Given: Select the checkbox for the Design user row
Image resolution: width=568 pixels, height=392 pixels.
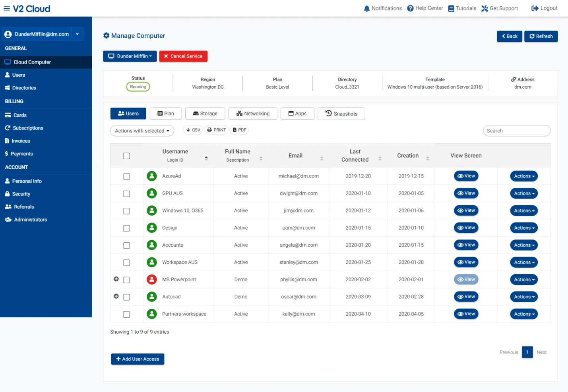Looking at the screenshot, I should [x=126, y=228].
